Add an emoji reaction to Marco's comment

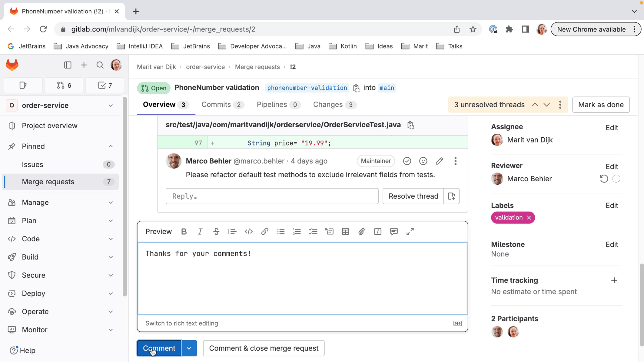[x=423, y=161]
